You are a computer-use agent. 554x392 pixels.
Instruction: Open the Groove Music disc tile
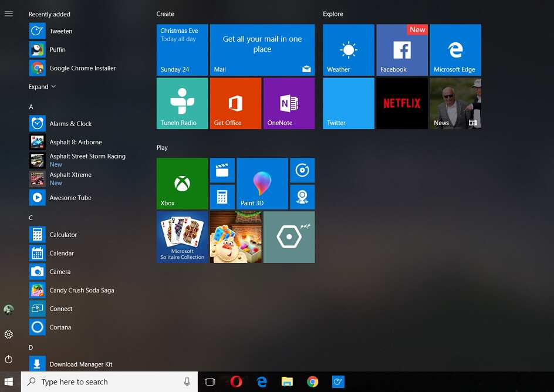302,170
